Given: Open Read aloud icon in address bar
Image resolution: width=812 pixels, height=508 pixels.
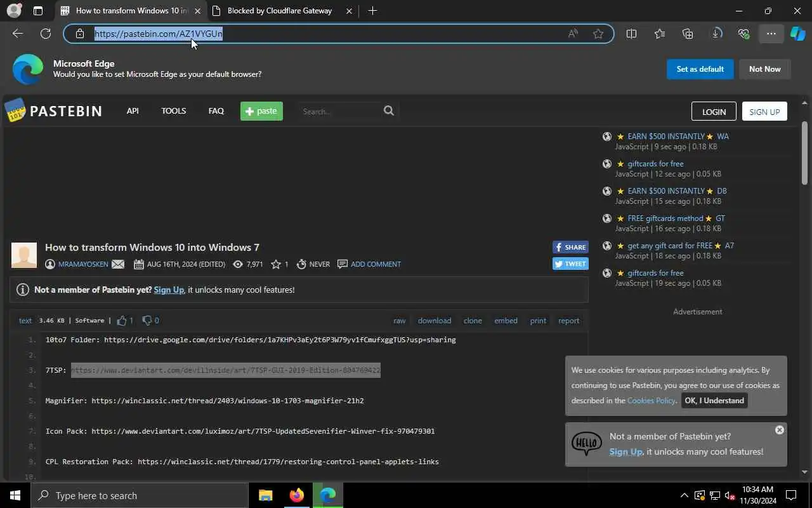Looking at the screenshot, I should point(573,34).
